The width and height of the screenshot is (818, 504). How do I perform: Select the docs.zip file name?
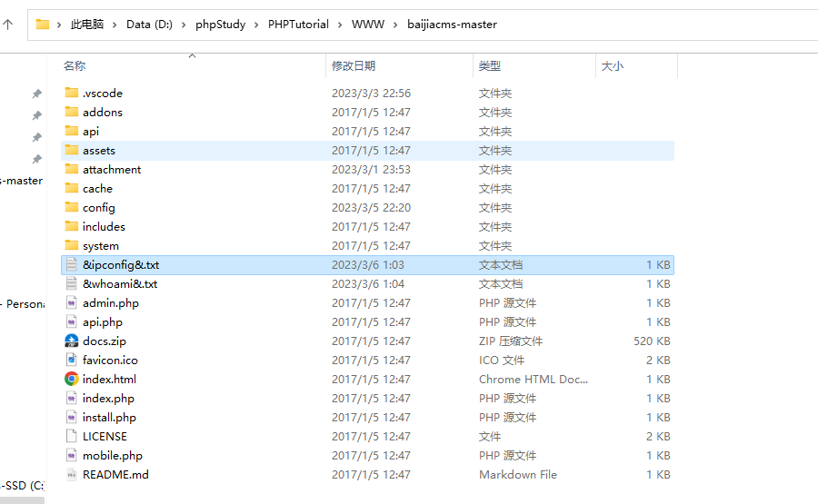(105, 341)
